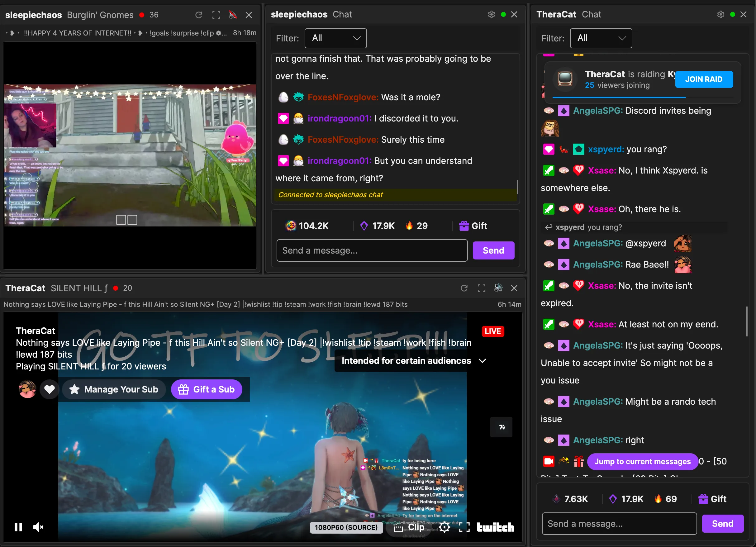The height and width of the screenshot is (547, 756).
Task: Open sleepiechaos stream in fullscreen
Action: [x=216, y=15]
